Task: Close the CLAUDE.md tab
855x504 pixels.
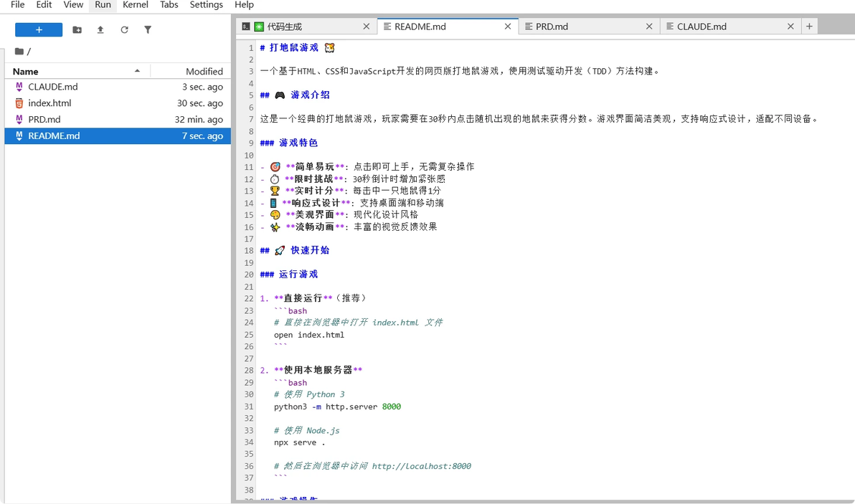Action: point(790,26)
